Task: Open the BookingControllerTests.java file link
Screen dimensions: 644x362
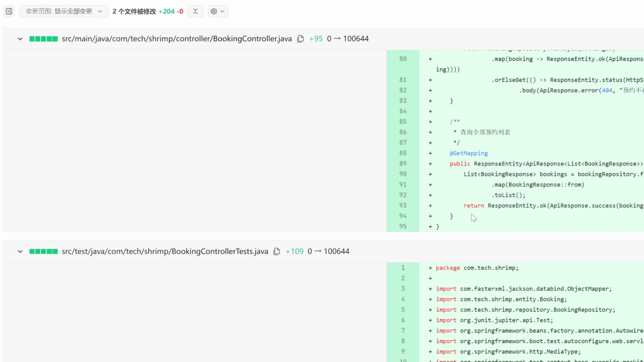Action: (x=165, y=251)
